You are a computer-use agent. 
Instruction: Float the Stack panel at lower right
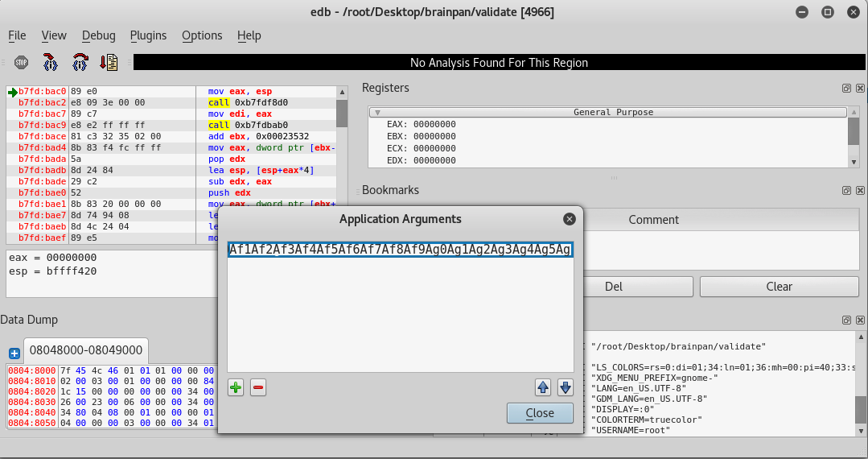(x=846, y=320)
